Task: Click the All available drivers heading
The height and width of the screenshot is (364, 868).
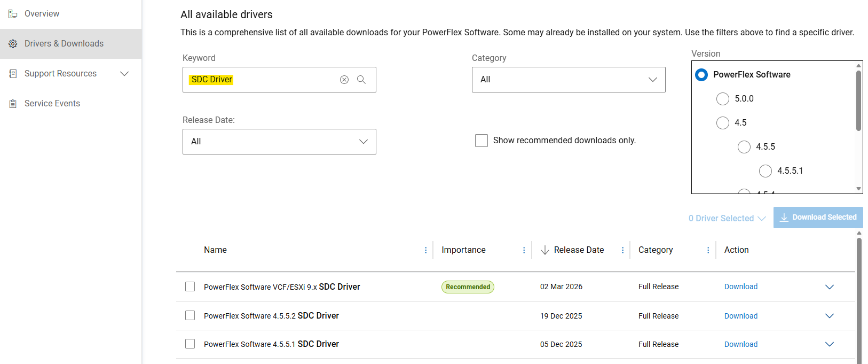Action: (x=226, y=15)
